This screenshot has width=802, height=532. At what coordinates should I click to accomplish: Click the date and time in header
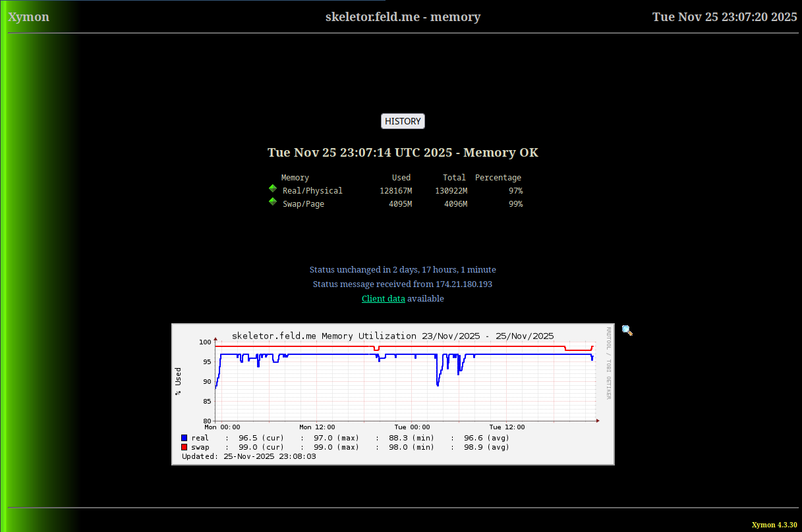[x=724, y=17]
